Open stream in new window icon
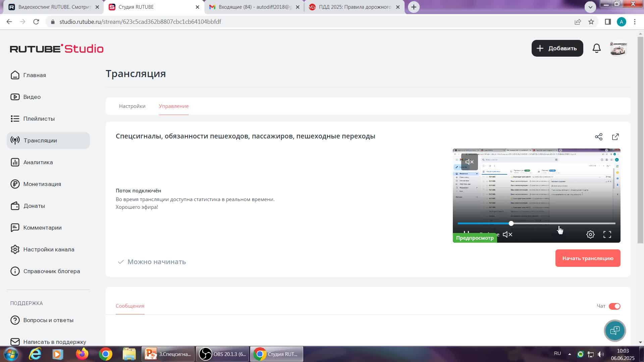 (x=615, y=137)
